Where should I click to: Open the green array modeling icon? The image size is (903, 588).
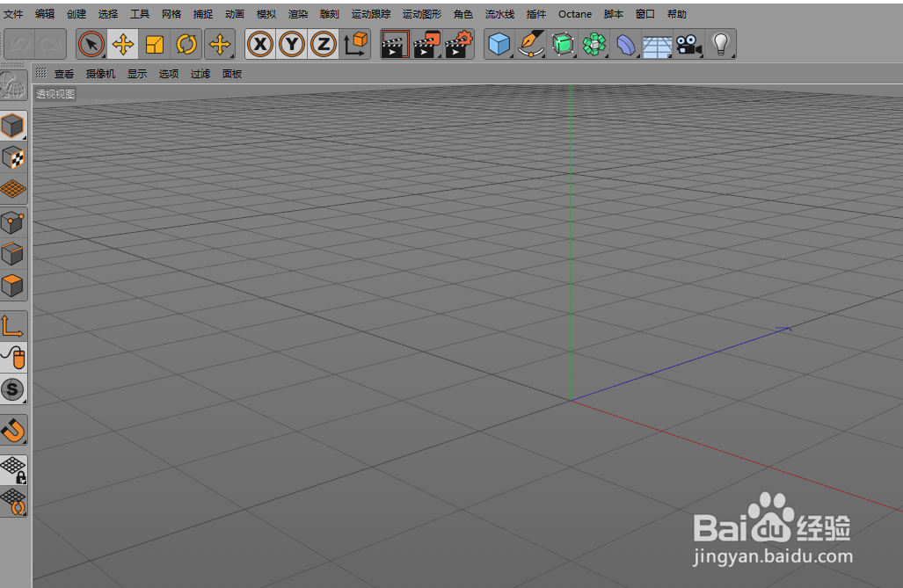pyautogui.click(x=594, y=44)
